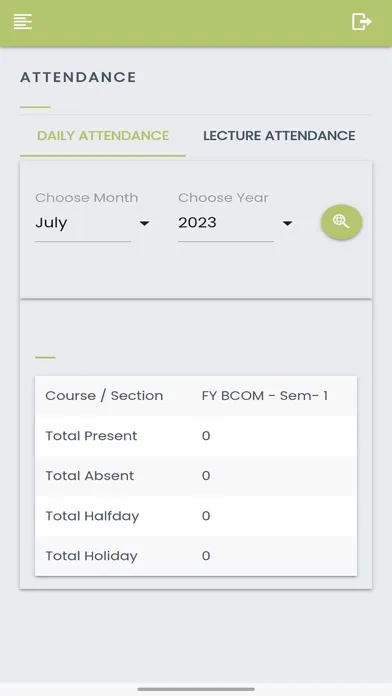The image size is (392, 696).
Task: Click the Total Present row
Action: tap(196, 436)
